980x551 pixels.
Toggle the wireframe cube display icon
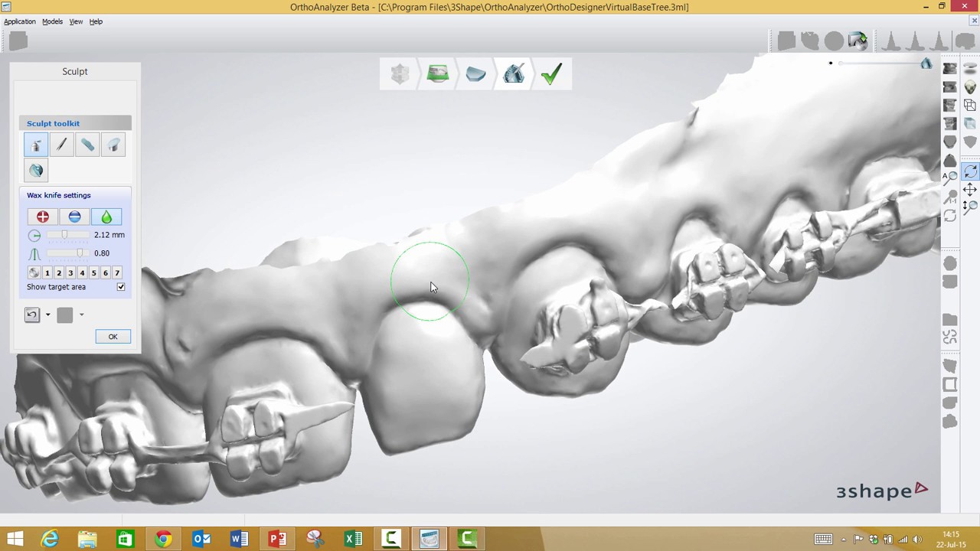point(970,106)
